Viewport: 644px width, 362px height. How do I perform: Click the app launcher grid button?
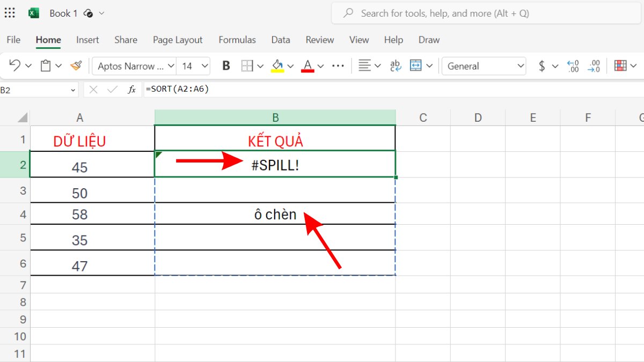tap(10, 13)
